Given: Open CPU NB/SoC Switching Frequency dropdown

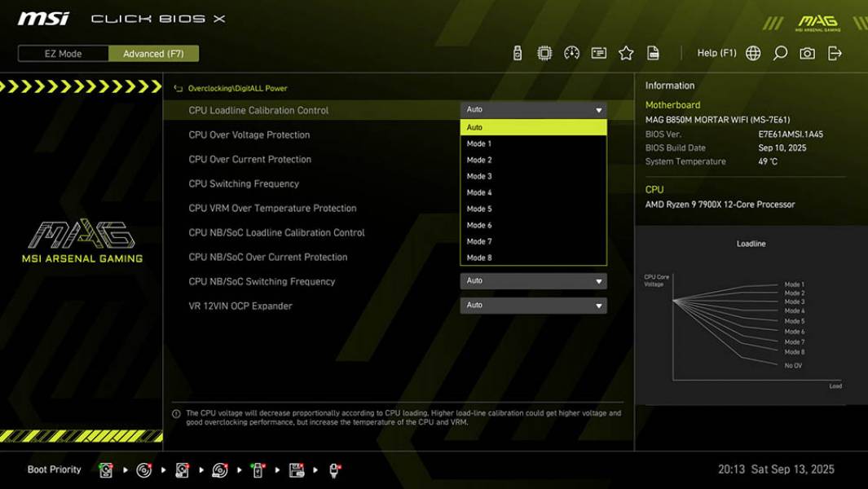Looking at the screenshot, I should click(x=534, y=280).
